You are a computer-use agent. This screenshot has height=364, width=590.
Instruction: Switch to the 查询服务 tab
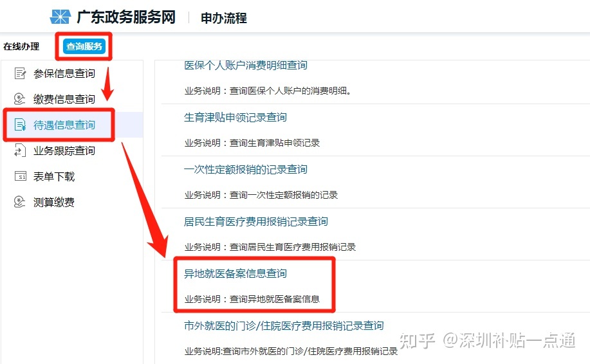tap(84, 46)
